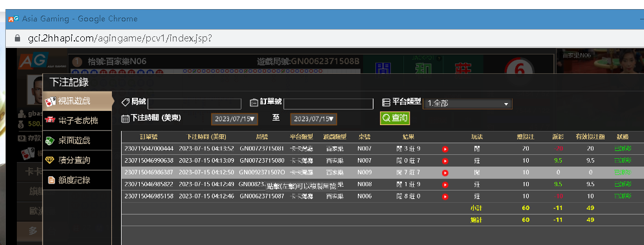The width and height of the screenshot is (644, 245).
Task: Open the 額度記錄 quota record tab
Action: tap(77, 180)
